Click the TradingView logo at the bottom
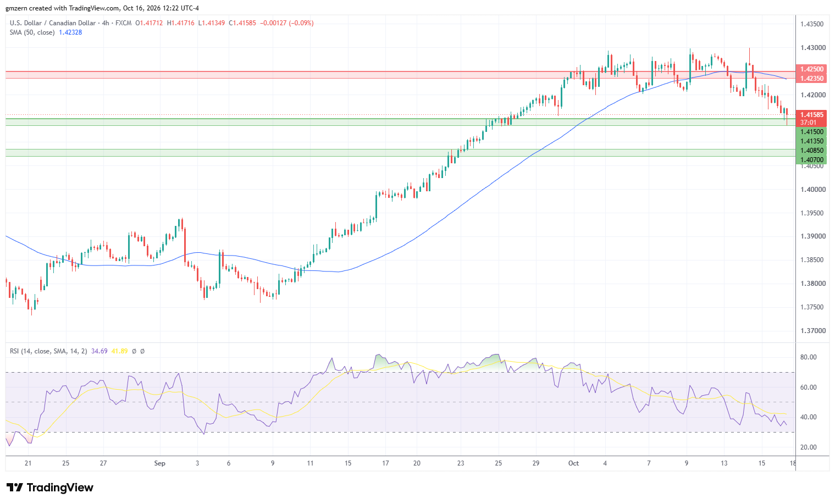Viewport: 835px width, 504px height. click(x=50, y=488)
